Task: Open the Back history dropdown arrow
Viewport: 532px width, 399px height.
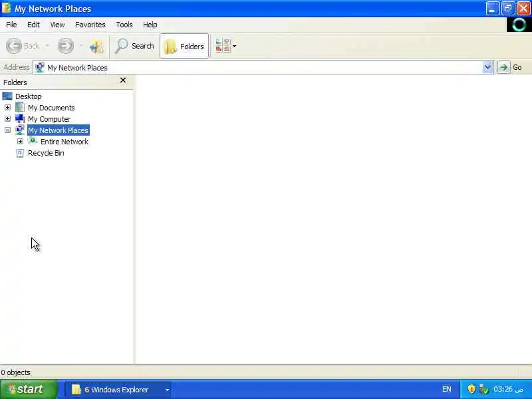Action: click(x=47, y=45)
